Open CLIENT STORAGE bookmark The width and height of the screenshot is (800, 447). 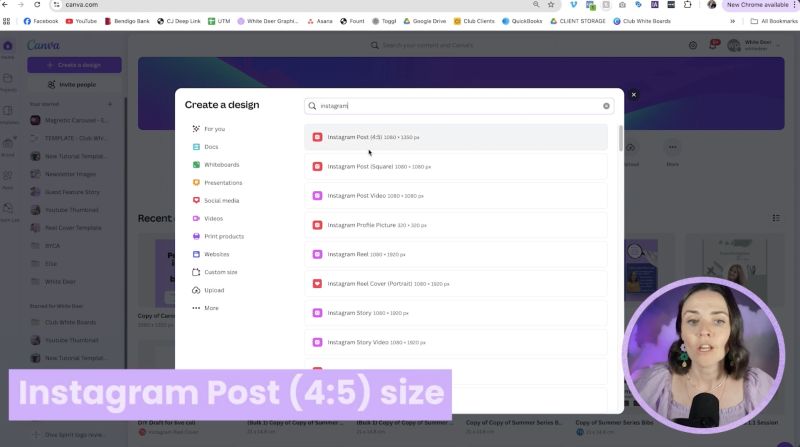578,21
